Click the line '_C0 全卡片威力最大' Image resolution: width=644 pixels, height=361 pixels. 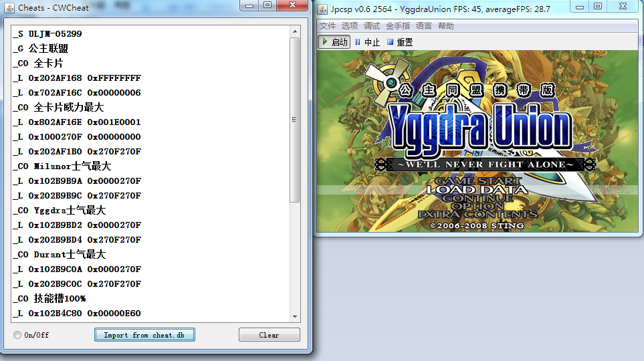[58, 108]
